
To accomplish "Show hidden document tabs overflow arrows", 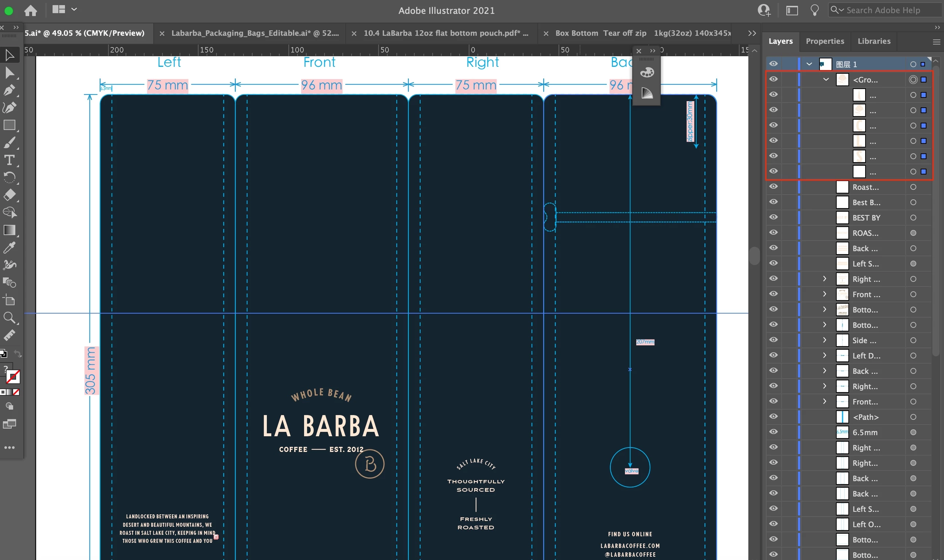I will pyautogui.click(x=752, y=33).
